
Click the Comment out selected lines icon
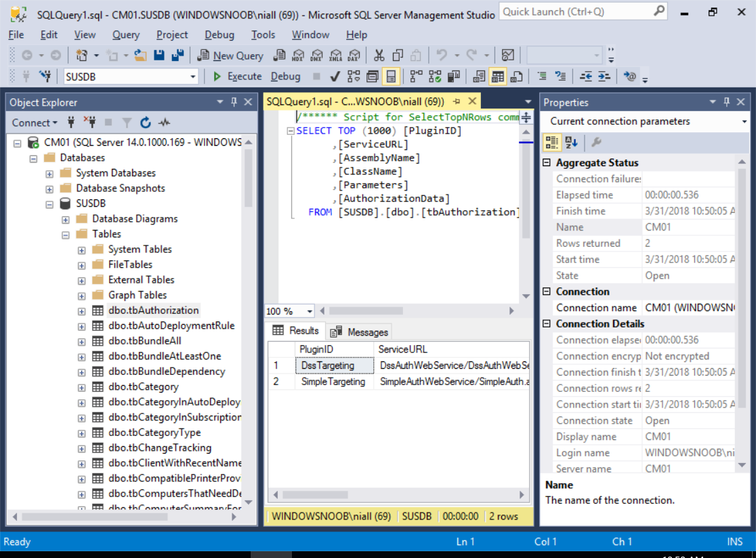pyautogui.click(x=542, y=76)
